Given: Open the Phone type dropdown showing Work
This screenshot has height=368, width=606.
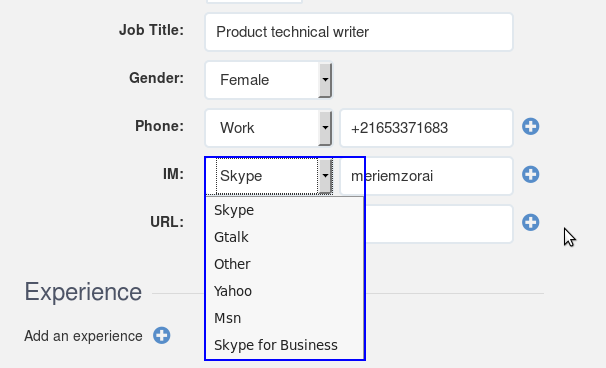Looking at the screenshot, I should tap(269, 128).
